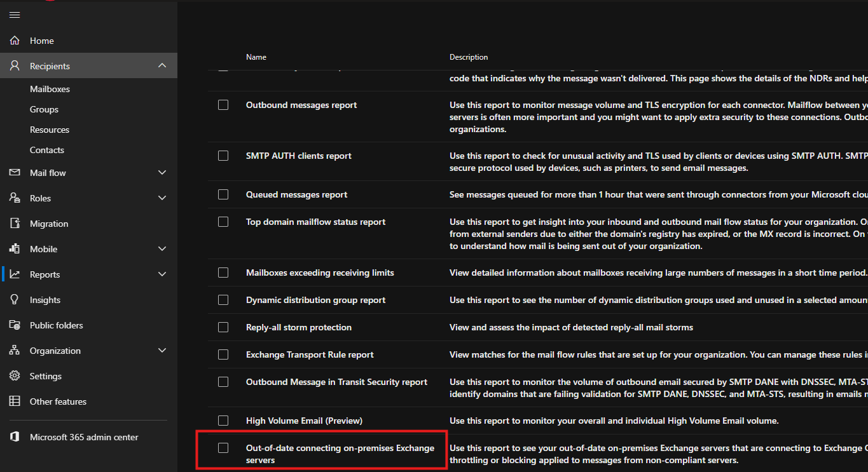Go to Public folders in sidebar
868x472 pixels.
56,325
